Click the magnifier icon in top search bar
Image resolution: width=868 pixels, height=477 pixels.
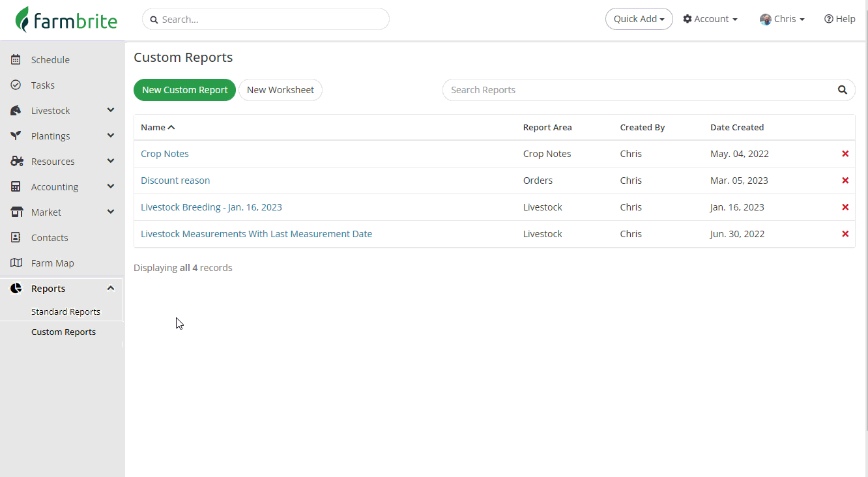coord(154,20)
